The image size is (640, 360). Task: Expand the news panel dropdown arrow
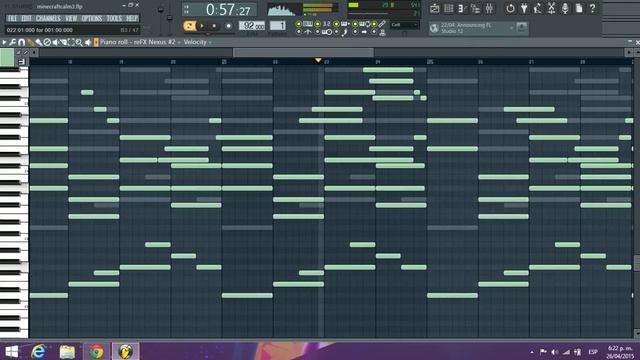coord(511,28)
